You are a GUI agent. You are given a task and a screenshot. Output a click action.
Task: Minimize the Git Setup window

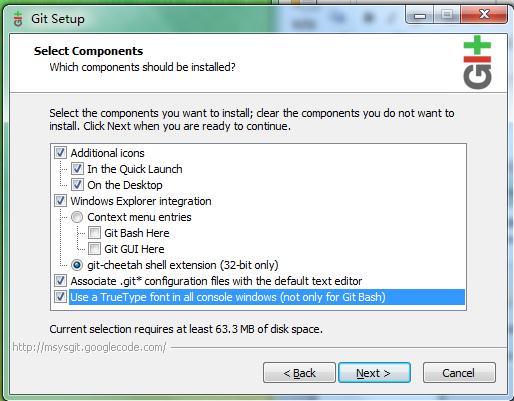point(420,15)
